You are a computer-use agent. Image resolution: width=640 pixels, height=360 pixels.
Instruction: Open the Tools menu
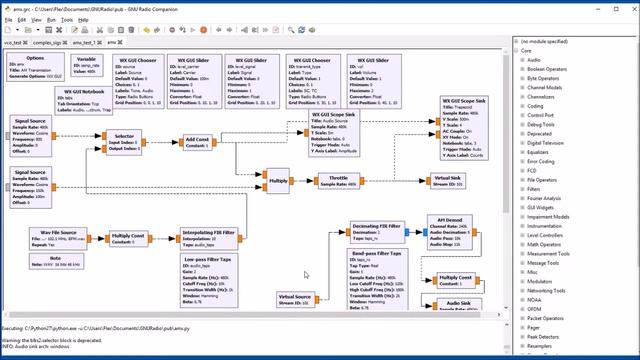[67, 20]
